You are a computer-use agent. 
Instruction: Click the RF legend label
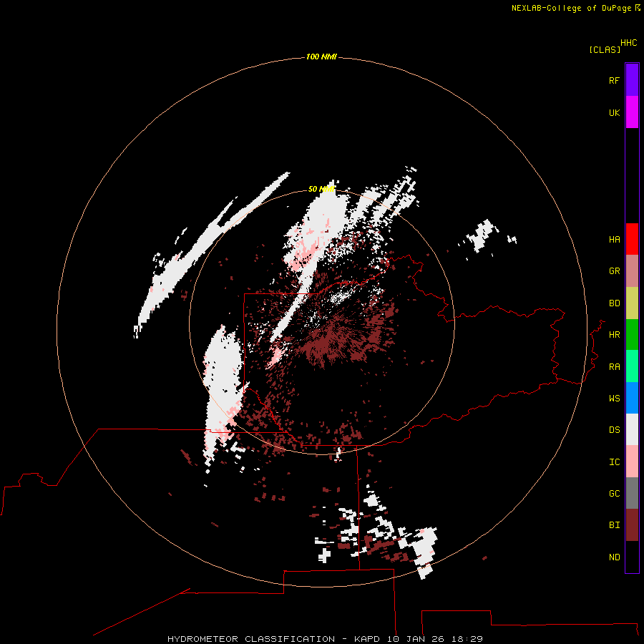(x=614, y=80)
